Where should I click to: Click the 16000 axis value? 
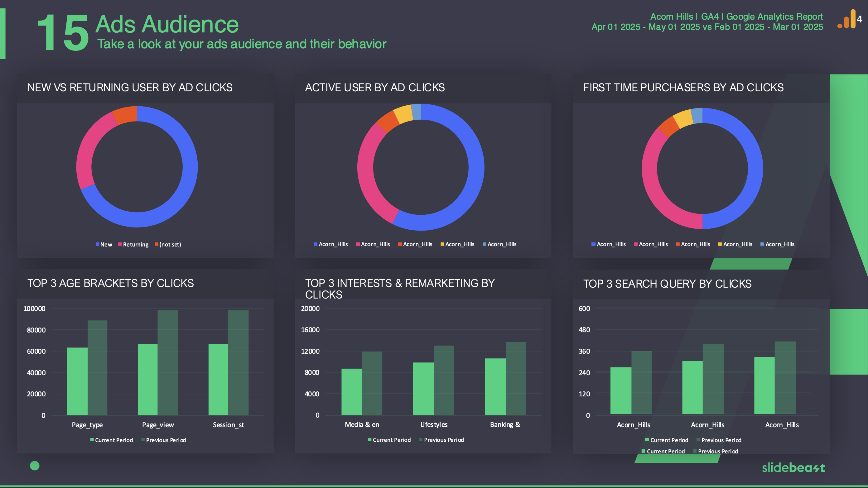tap(310, 330)
